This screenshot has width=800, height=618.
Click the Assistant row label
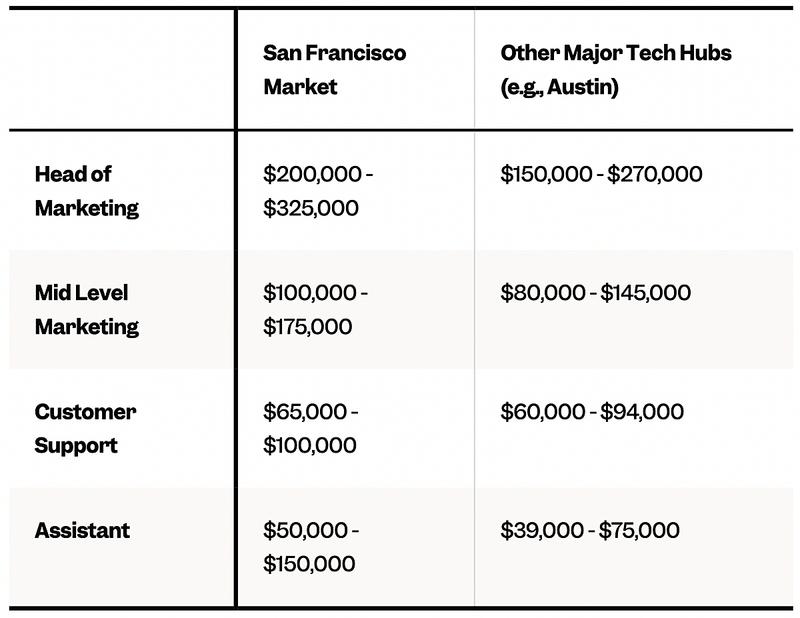(x=81, y=530)
